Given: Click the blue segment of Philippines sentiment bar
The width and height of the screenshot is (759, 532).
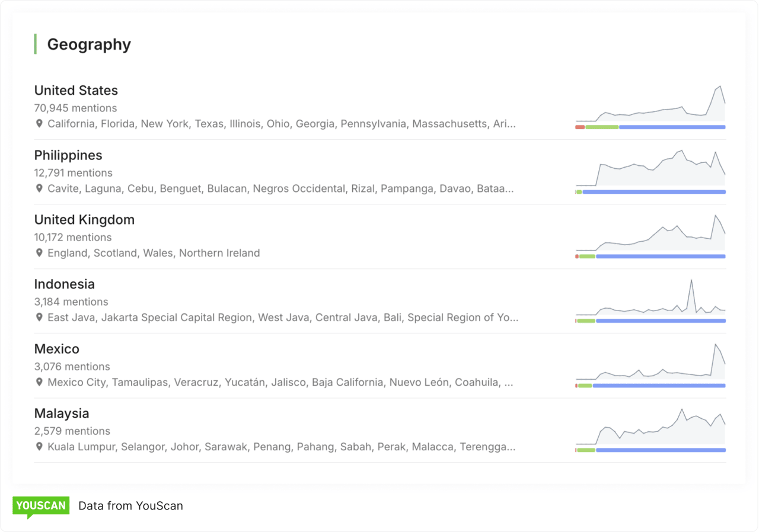Looking at the screenshot, I should [654, 192].
